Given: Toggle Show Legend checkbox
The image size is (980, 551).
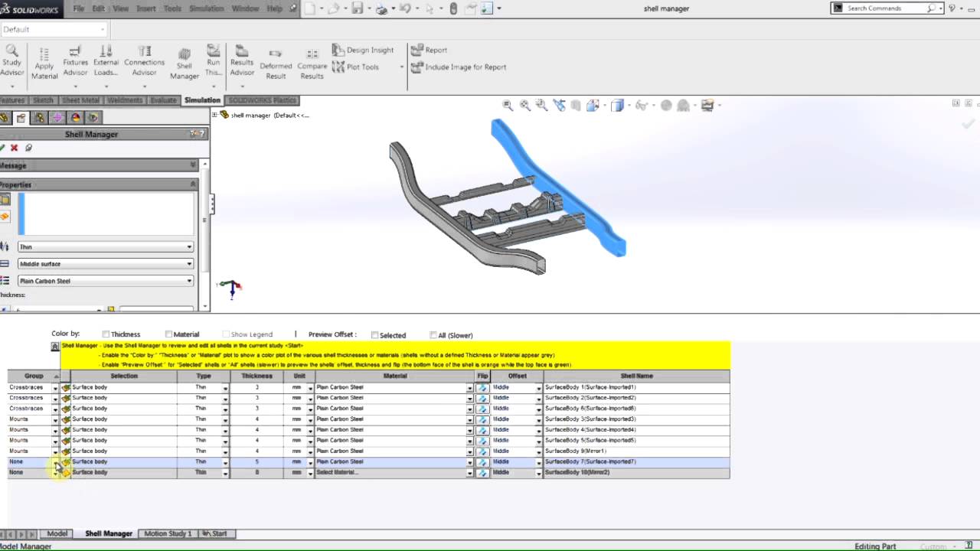Looking at the screenshot, I should (226, 334).
